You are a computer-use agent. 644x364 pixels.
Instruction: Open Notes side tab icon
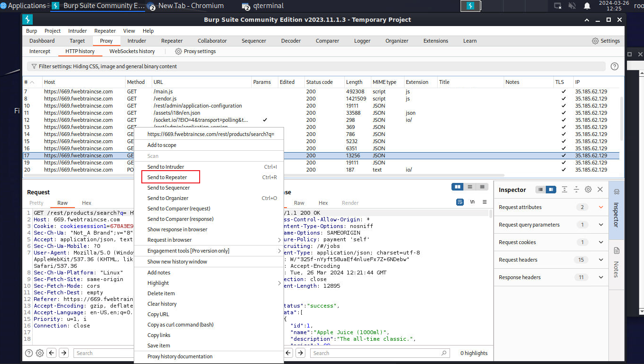(616, 264)
